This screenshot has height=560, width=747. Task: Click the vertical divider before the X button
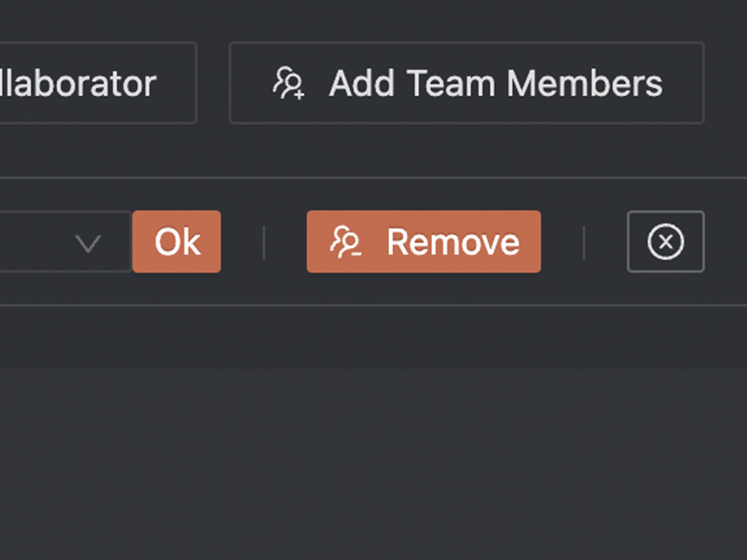point(584,243)
